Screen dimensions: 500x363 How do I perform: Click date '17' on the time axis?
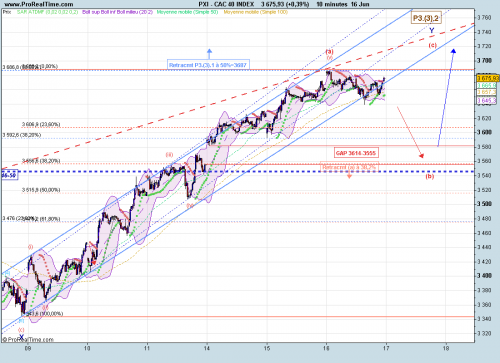(x=386, y=348)
